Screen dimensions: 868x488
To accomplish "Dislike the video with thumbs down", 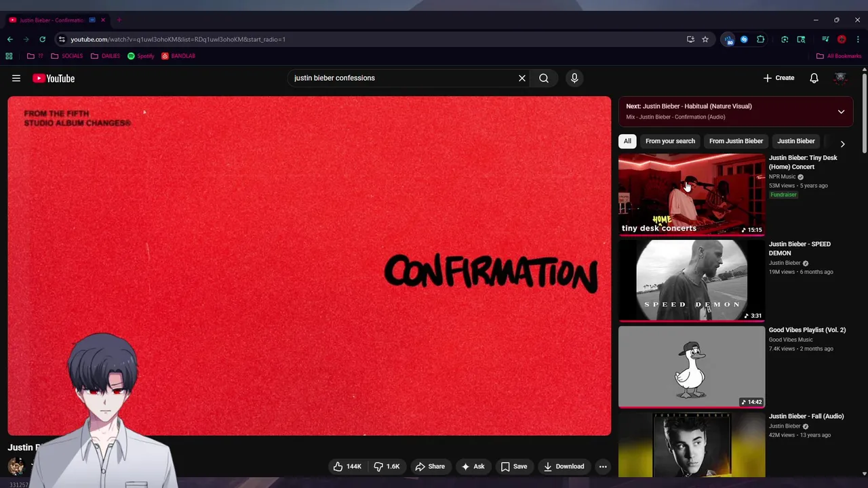I will click(387, 466).
